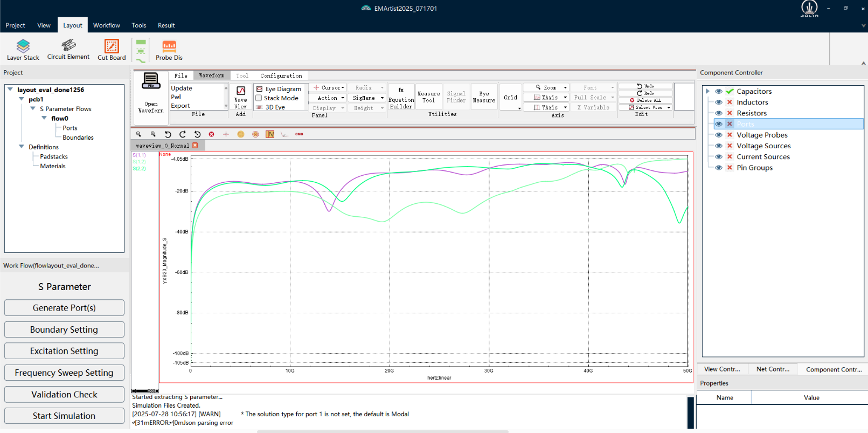Expand the Capacitors tree node

pyautogui.click(x=708, y=91)
